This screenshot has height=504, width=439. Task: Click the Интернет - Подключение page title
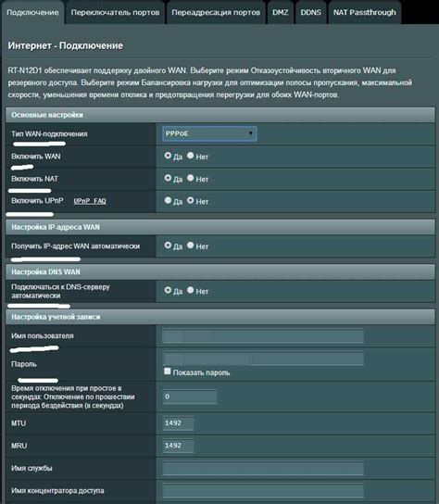[x=65, y=45]
